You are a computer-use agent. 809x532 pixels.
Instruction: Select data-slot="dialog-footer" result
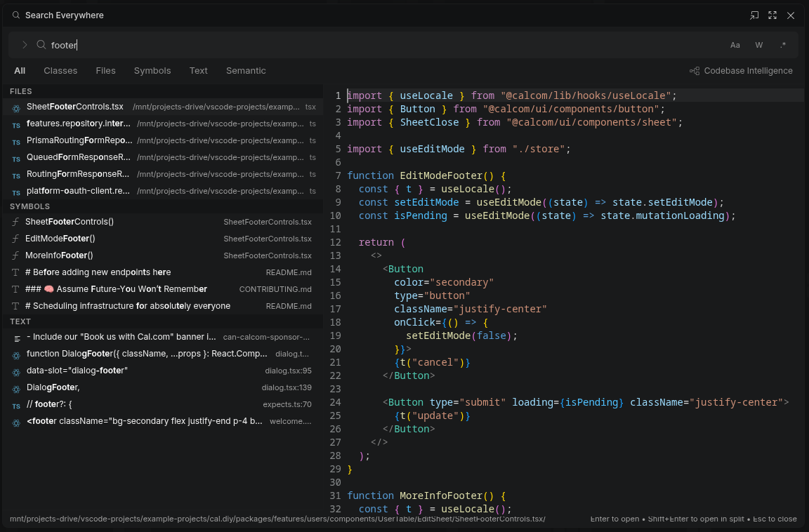click(163, 371)
